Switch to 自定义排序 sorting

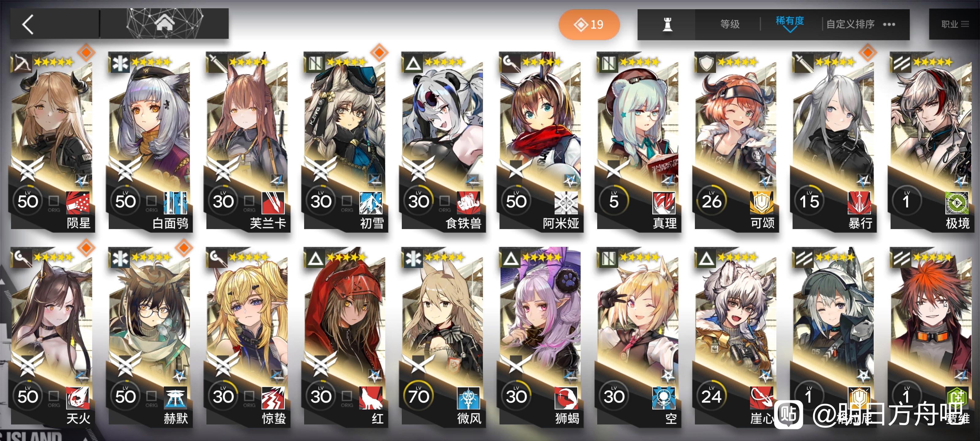[x=850, y=24]
